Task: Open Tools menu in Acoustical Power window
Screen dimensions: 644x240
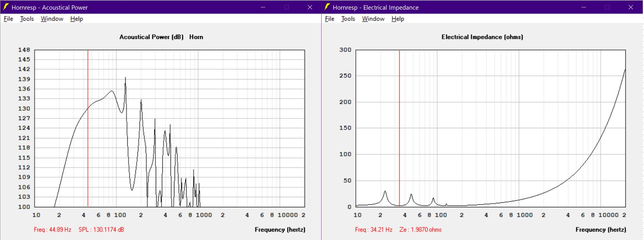Action: (x=27, y=19)
